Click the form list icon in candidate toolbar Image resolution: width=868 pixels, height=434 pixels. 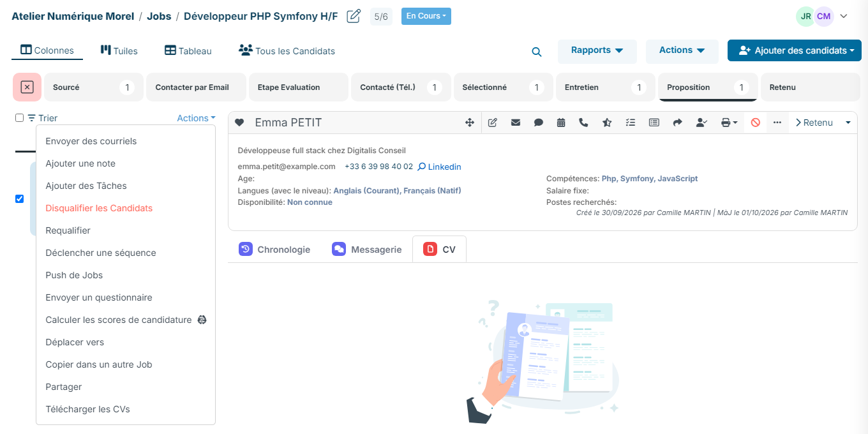[x=654, y=123]
